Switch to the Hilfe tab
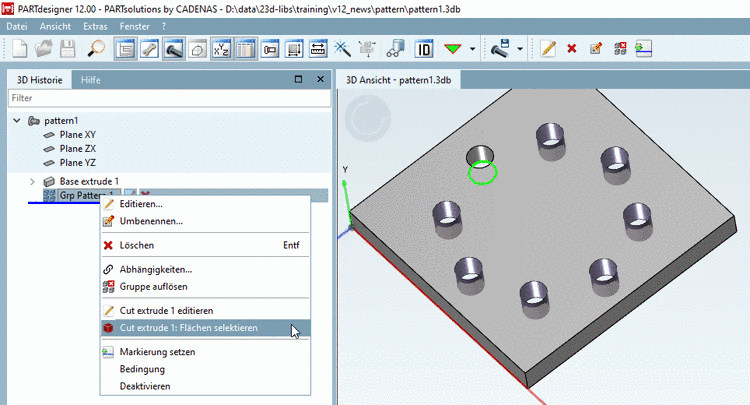Image resolution: width=750 pixels, height=405 pixels. click(x=90, y=80)
